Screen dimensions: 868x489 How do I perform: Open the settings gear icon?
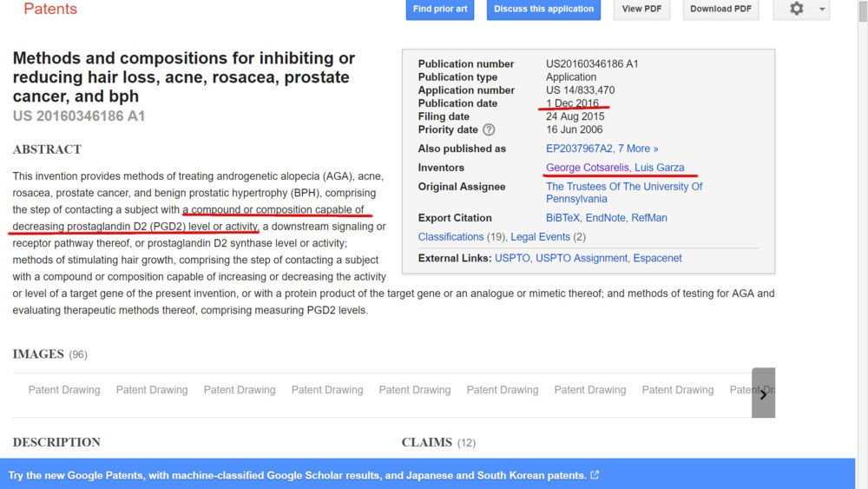796,9
